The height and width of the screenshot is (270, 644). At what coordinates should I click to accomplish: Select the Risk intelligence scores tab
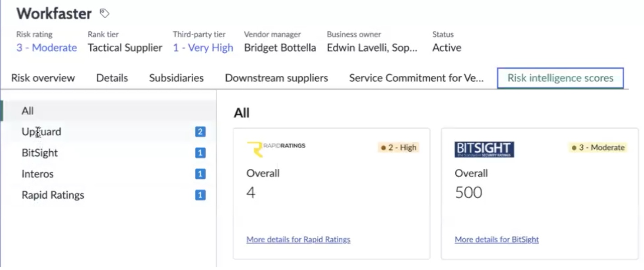560,78
